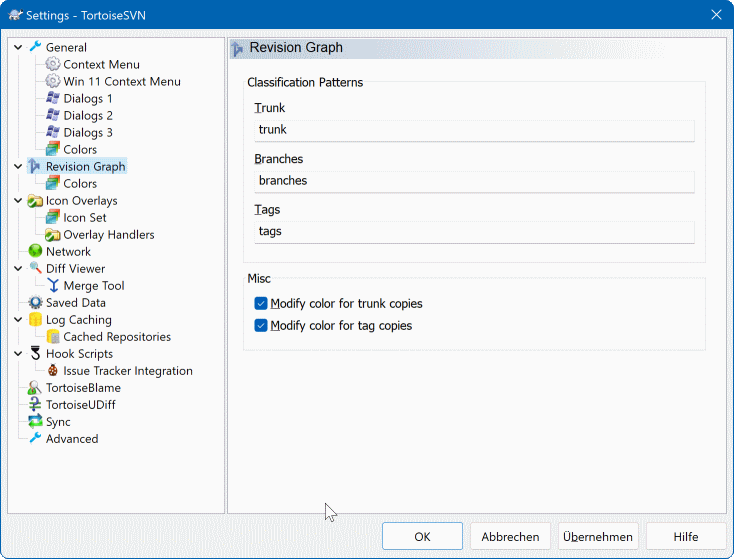Click the Colors icon under General
Screen dimensions: 734x559
52,149
